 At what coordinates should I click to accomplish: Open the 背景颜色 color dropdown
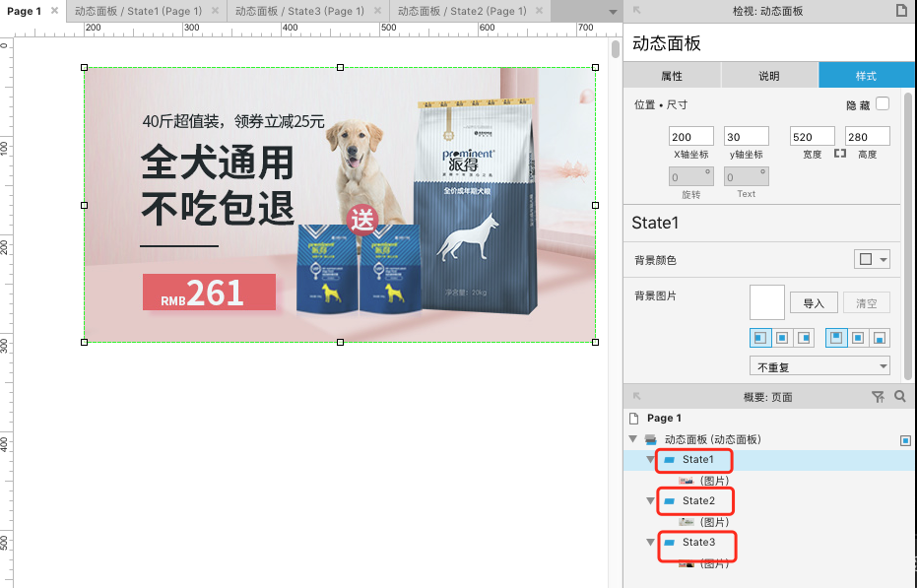(872, 259)
